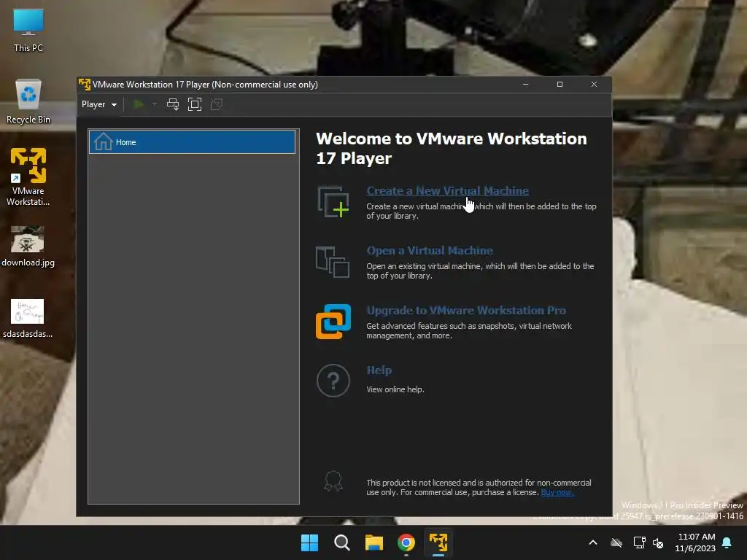Viewport: 747px width, 560px height.
Task: Select VMware Workstation desktop shortcut
Action: click(x=28, y=177)
